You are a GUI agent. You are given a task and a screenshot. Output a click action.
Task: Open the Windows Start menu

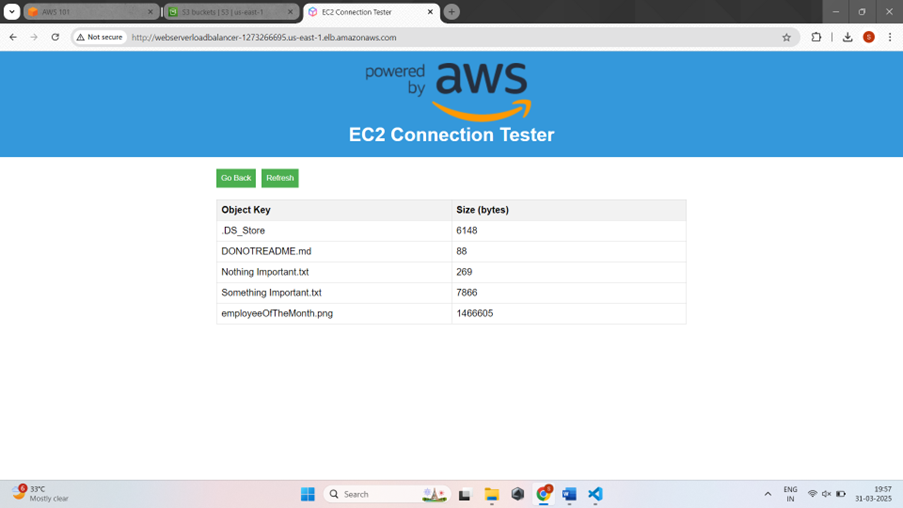[x=308, y=494]
